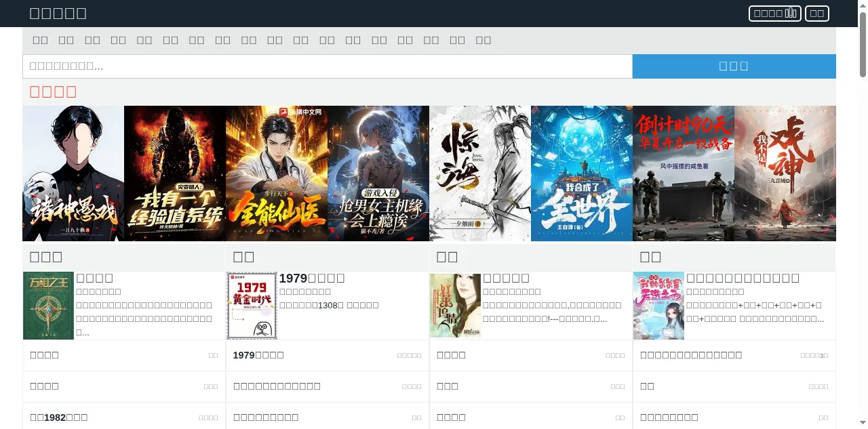Image resolution: width=868 pixels, height=429 pixels.
Task: Open the 倒计时90天 华夏开启一级战备 cover
Action: (x=684, y=173)
